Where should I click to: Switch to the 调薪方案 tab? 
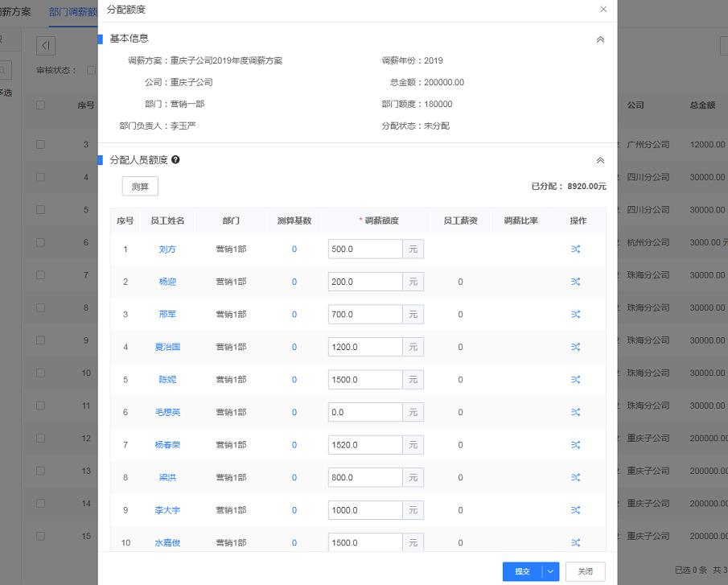pyautogui.click(x=14, y=13)
